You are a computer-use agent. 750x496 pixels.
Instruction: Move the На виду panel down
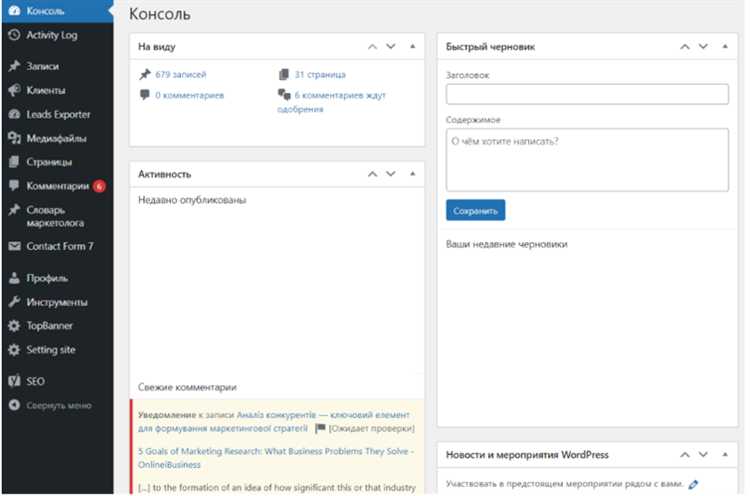click(391, 47)
